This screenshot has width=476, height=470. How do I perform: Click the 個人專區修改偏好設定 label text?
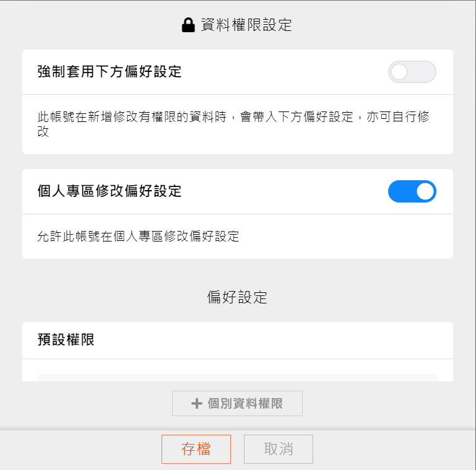[110, 191]
